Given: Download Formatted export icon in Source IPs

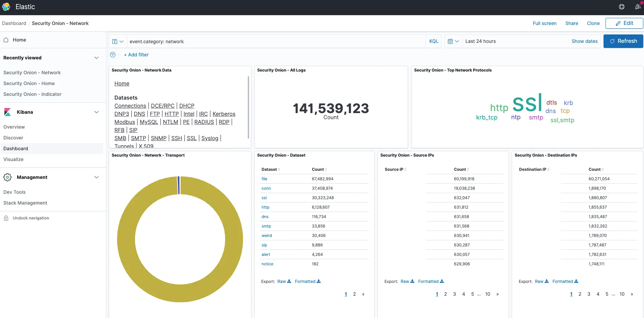Looking at the screenshot, I should tap(442, 281).
